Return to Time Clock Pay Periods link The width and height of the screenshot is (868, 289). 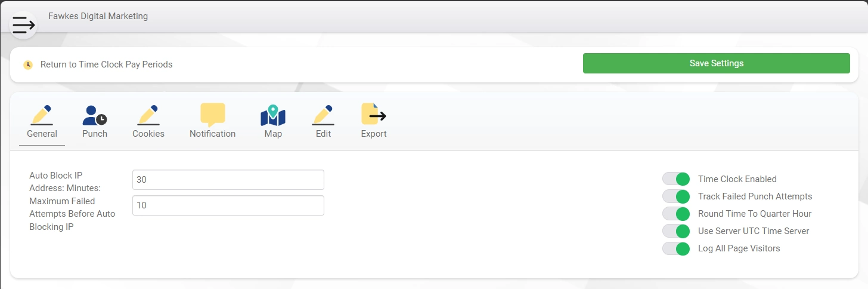pyautogui.click(x=107, y=64)
